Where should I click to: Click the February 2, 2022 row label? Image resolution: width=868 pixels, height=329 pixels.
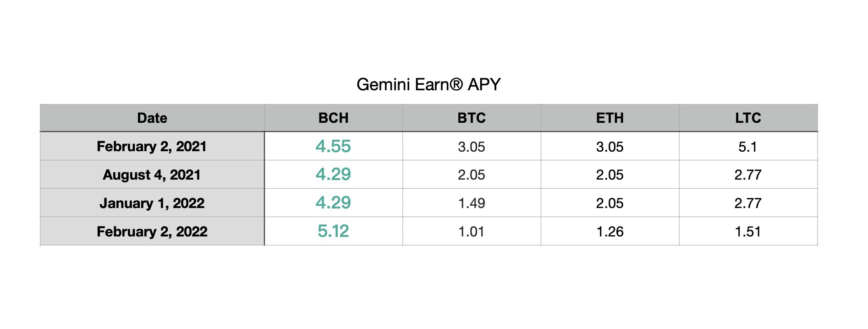(x=152, y=231)
